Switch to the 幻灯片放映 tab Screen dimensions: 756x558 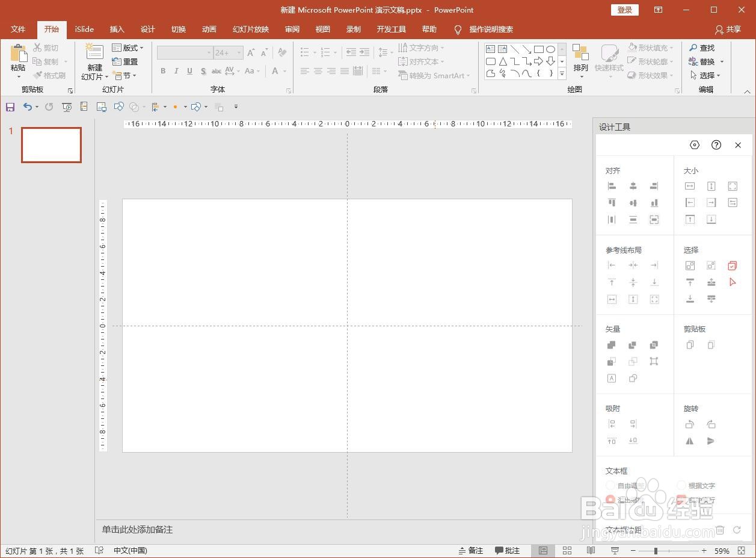click(x=250, y=29)
